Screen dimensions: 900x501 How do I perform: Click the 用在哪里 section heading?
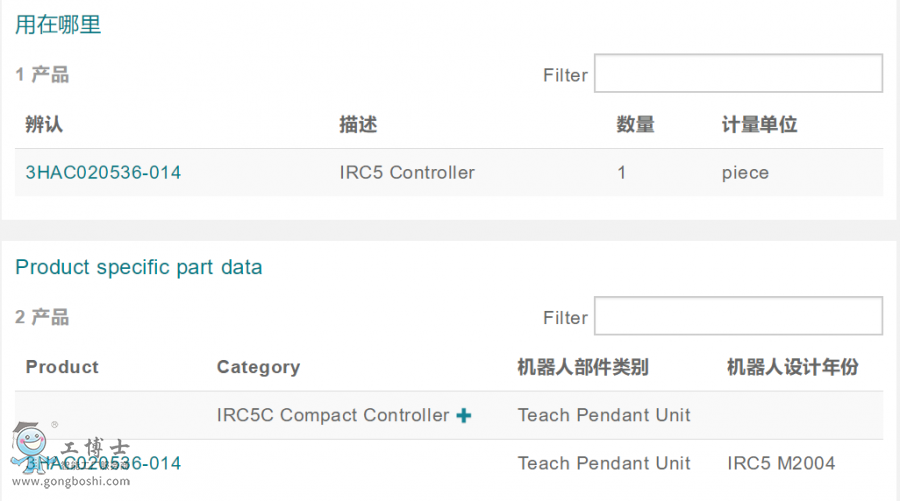tap(58, 25)
